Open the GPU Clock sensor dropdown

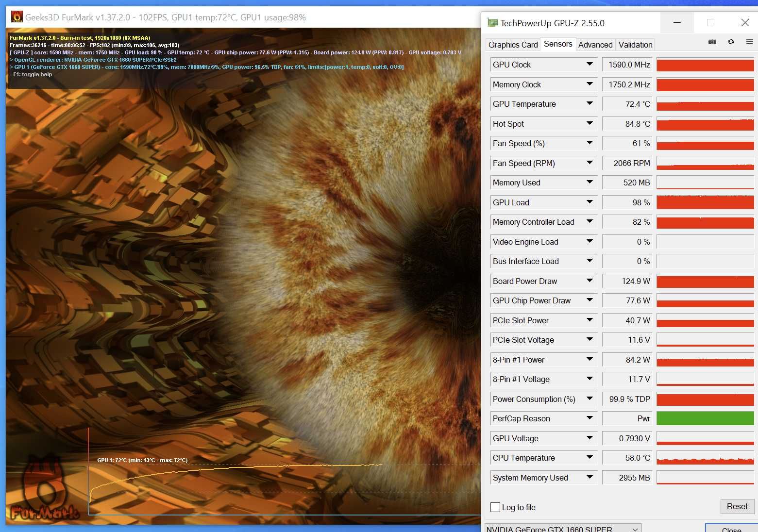point(590,65)
